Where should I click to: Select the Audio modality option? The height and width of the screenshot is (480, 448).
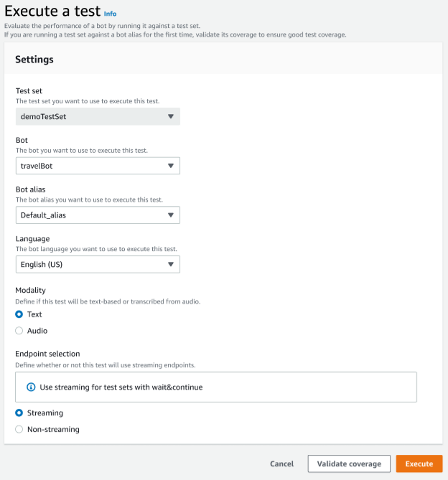click(19, 331)
